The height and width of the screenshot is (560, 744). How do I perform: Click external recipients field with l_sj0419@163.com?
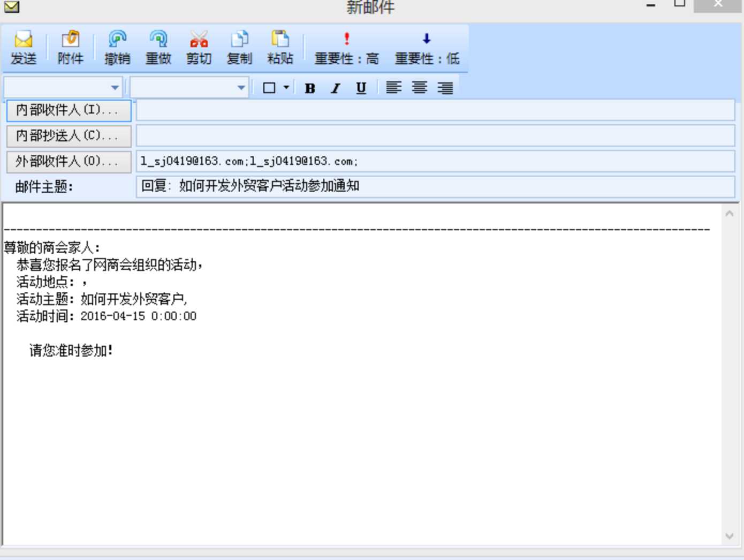[435, 162]
